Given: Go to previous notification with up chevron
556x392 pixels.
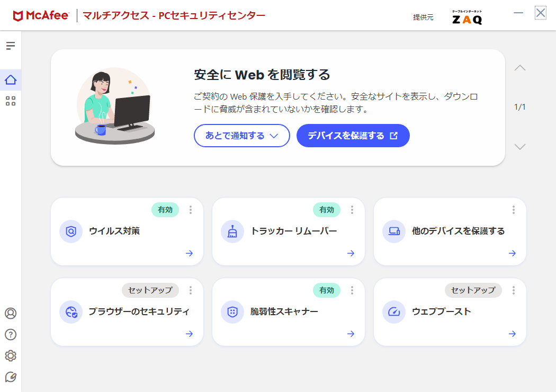Looking at the screenshot, I should (x=520, y=68).
